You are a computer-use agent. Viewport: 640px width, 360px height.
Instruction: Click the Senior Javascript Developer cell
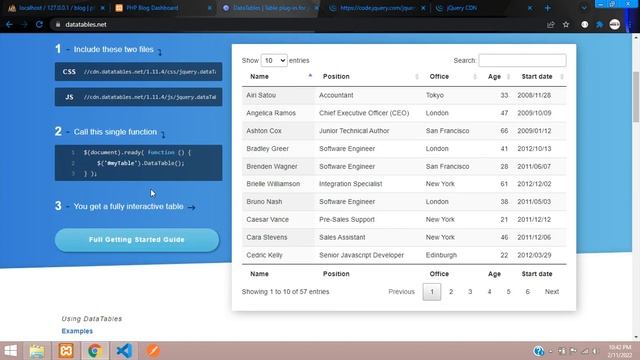click(x=368, y=255)
